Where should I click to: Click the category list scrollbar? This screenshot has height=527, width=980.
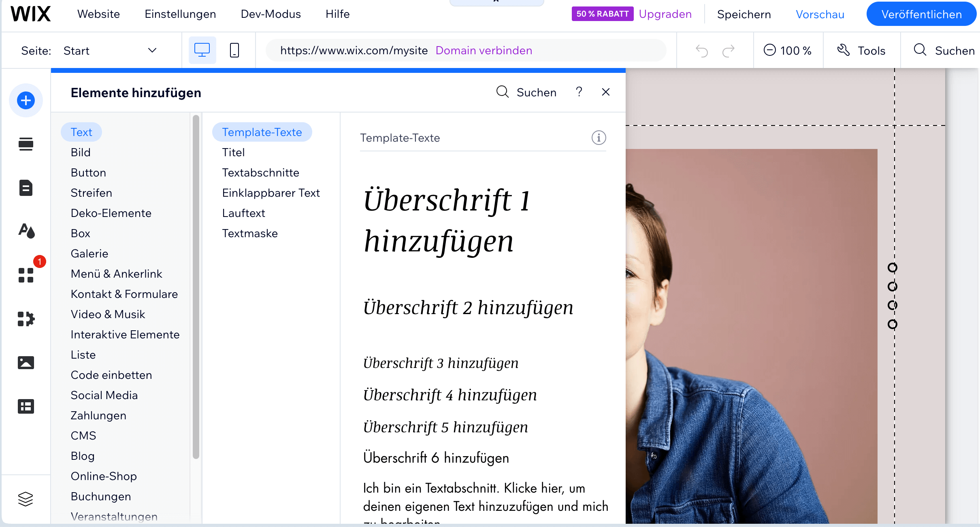pos(196,287)
